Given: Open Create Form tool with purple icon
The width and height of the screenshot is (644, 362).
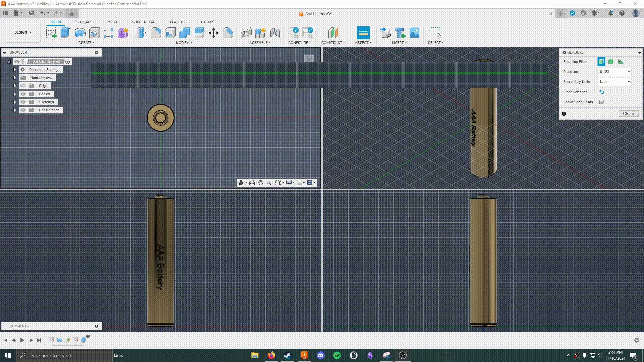Looking at the screenshot, I should coord(123,33).
